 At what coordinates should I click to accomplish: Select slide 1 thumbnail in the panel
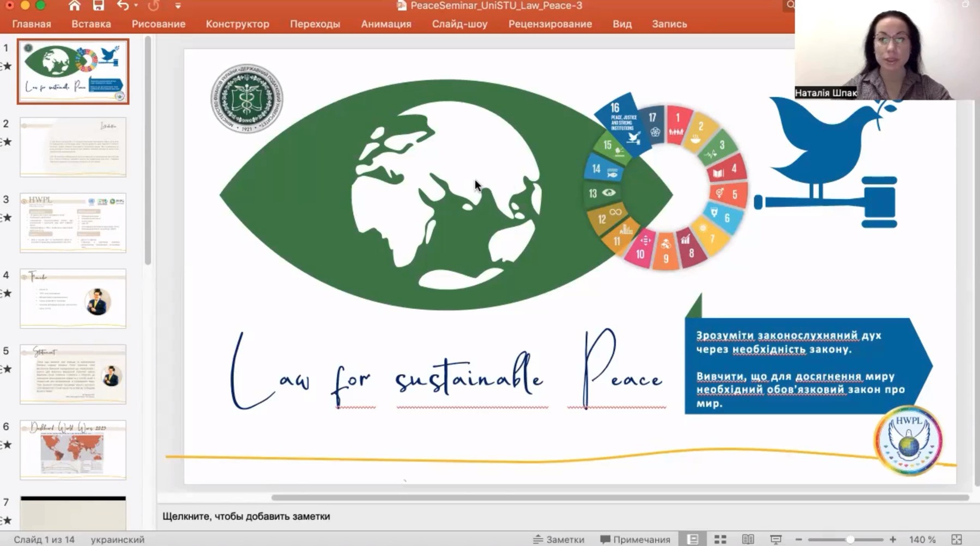click(73, 71)
